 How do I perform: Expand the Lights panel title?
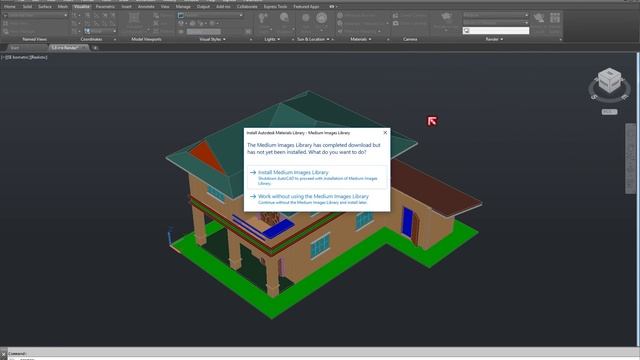[x=272, y=39]
